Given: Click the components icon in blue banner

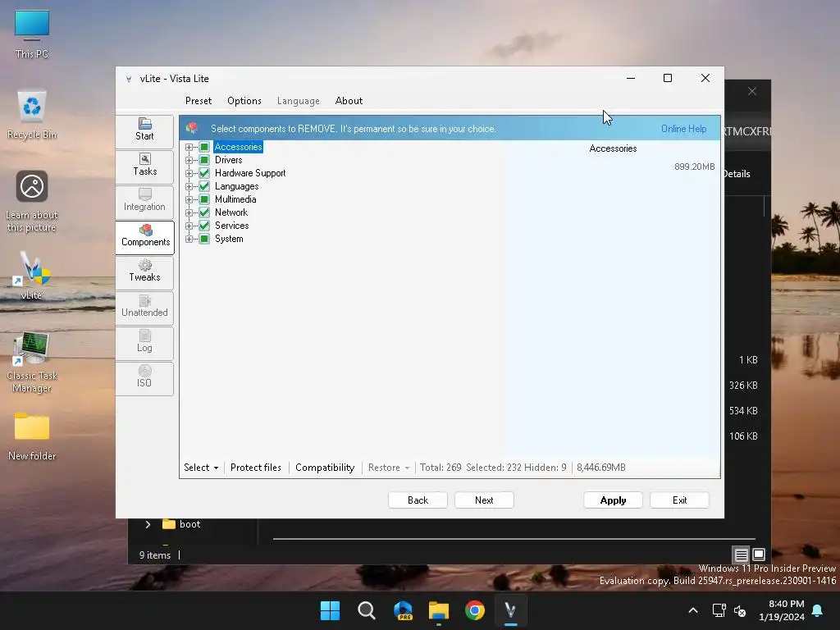Looking at the screenshot, I should pyautogui.click(x=192, y=128).
